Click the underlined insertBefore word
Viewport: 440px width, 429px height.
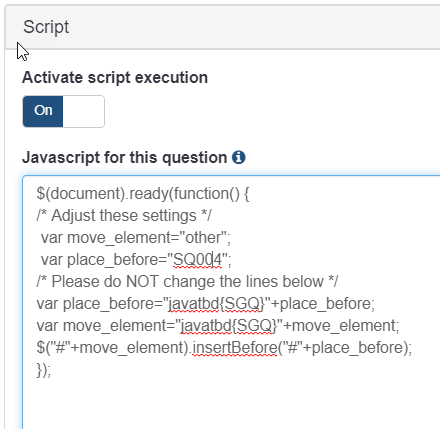point(235,348)
